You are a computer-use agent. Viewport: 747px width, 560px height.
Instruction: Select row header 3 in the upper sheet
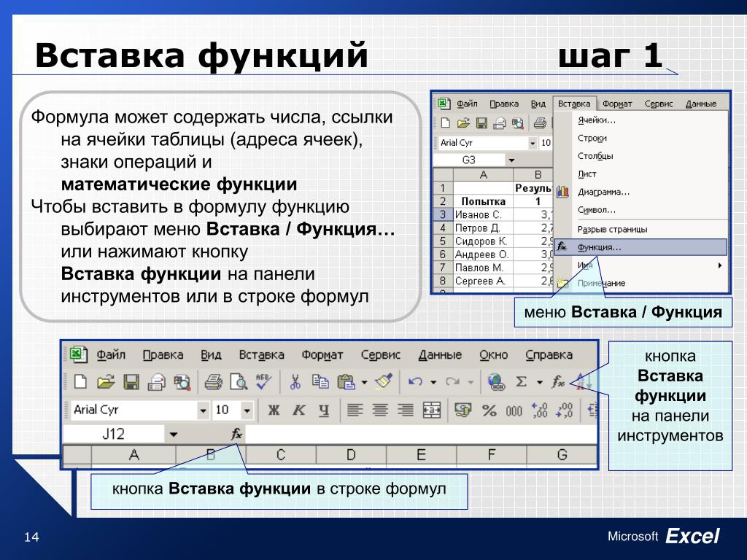(x=443, y=214)
